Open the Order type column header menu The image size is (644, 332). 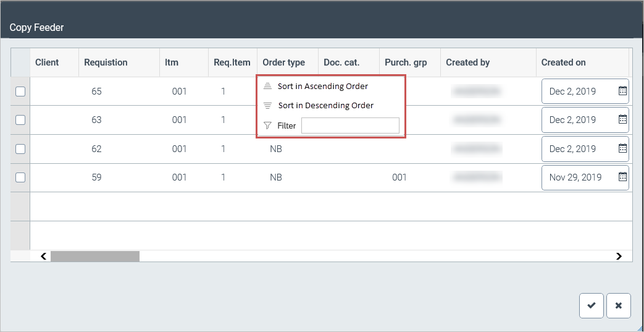tap(284, 62)
